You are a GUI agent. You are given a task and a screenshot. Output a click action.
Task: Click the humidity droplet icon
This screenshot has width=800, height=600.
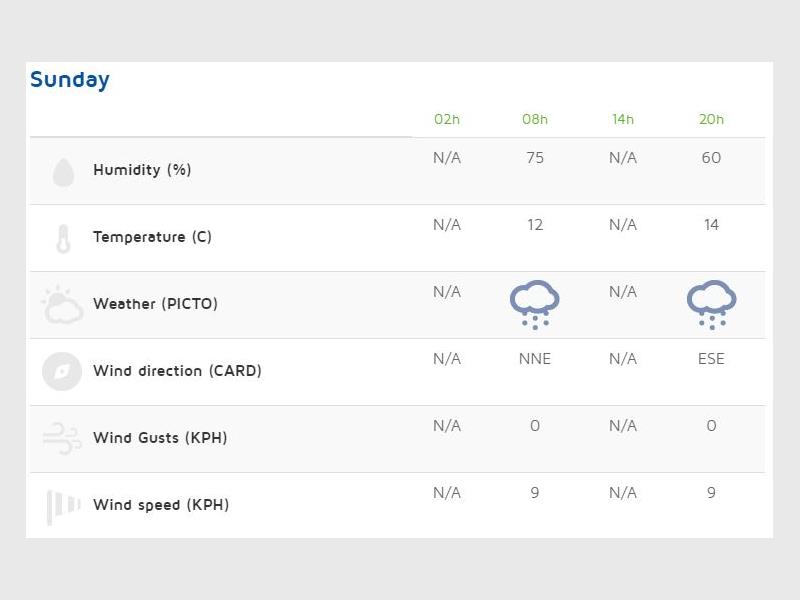point(63,172)
